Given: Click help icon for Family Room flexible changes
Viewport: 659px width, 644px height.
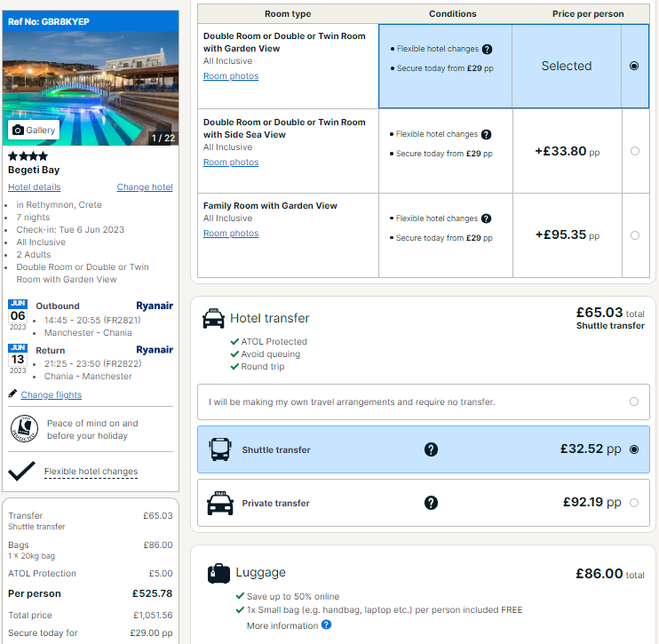Looking at the screenshot, I should (487, 219).
